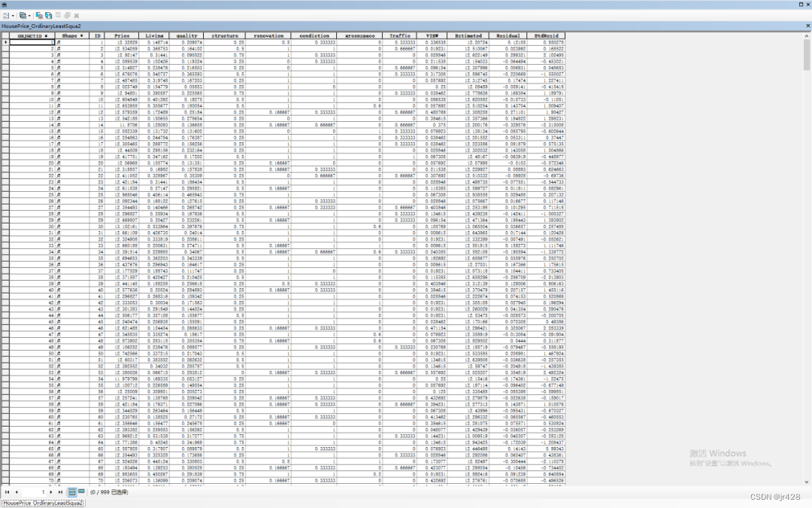
Task: Select the condiction column header
Action: [314, 36]
